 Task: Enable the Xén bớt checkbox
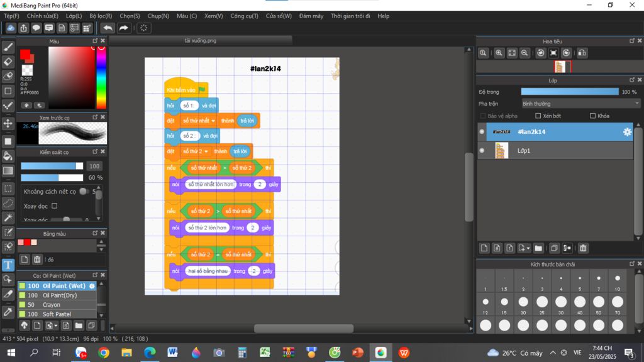click(538, 116)
